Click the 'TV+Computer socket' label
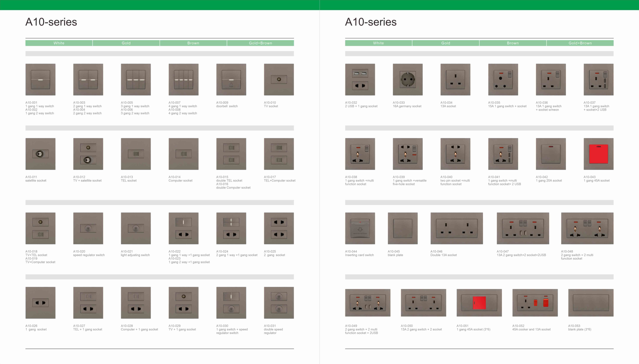Image resolution: width=639 pixels, height=364 pixels. (40, 262)
